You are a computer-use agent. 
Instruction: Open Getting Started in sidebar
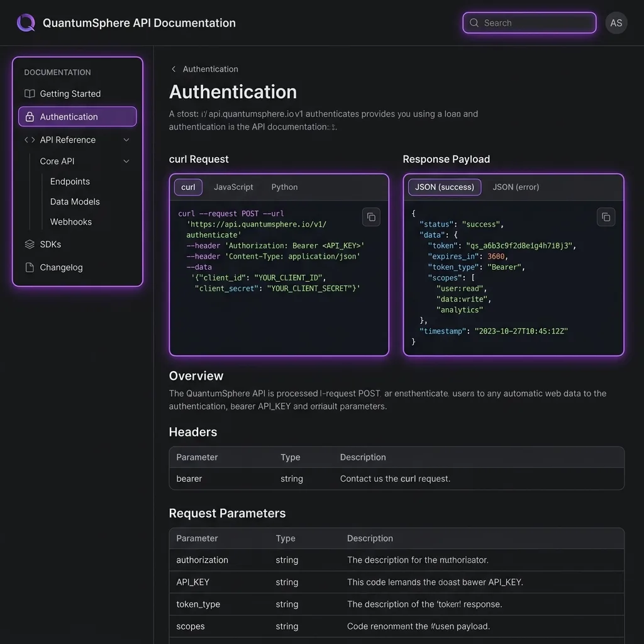[x=77, y=94]
